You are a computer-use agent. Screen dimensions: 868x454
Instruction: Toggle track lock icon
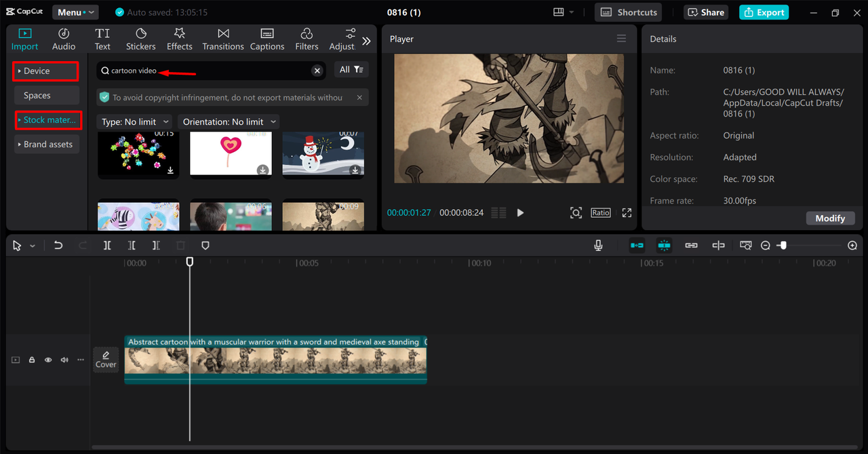(32, 360)
